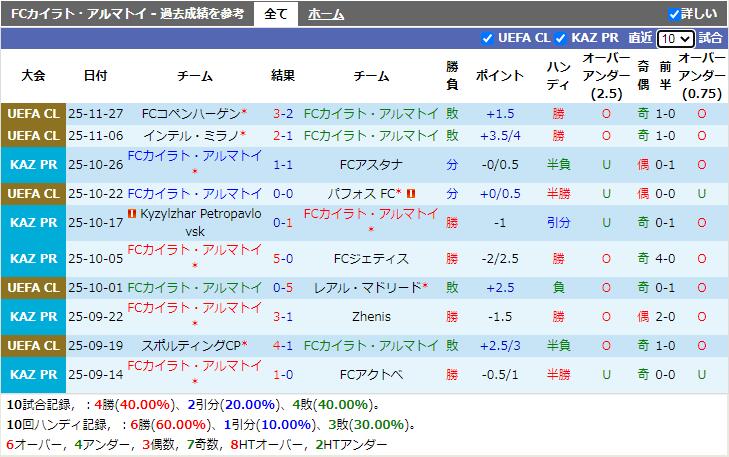Uncheck the UEFA CL filter checkbox
This screenshot has height=457, width=729.
pyautogui.click(x=488, y=38)
